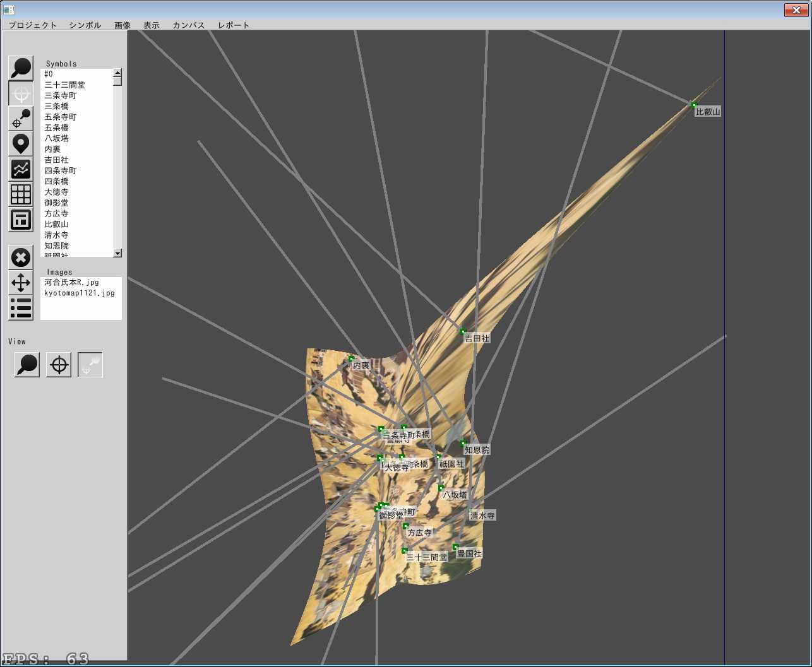
Task: Select the speech bubble tool in the top toolbar
Action: pos(21,68)
